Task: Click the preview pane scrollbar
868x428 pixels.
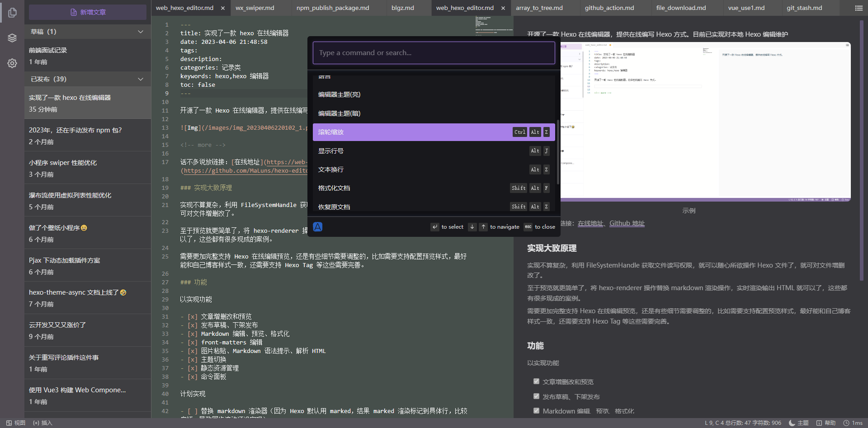Action: pos(861,151)
